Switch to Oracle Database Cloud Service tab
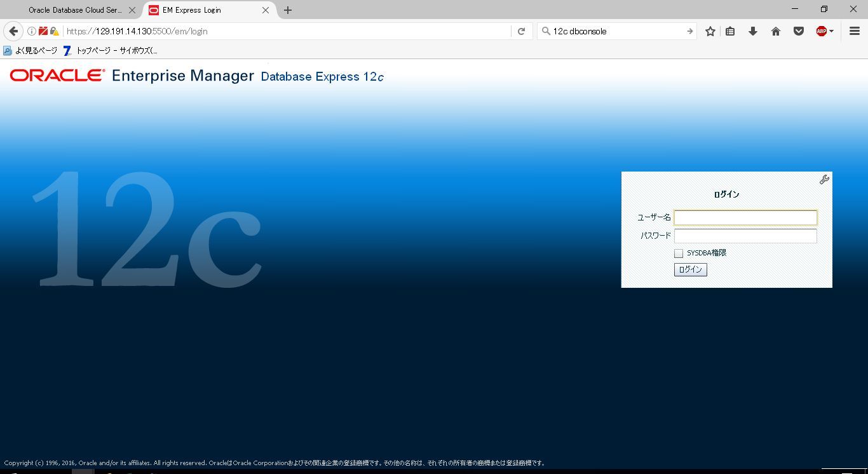Viewport: 868px width, 474px height. (x=75, y=10)
